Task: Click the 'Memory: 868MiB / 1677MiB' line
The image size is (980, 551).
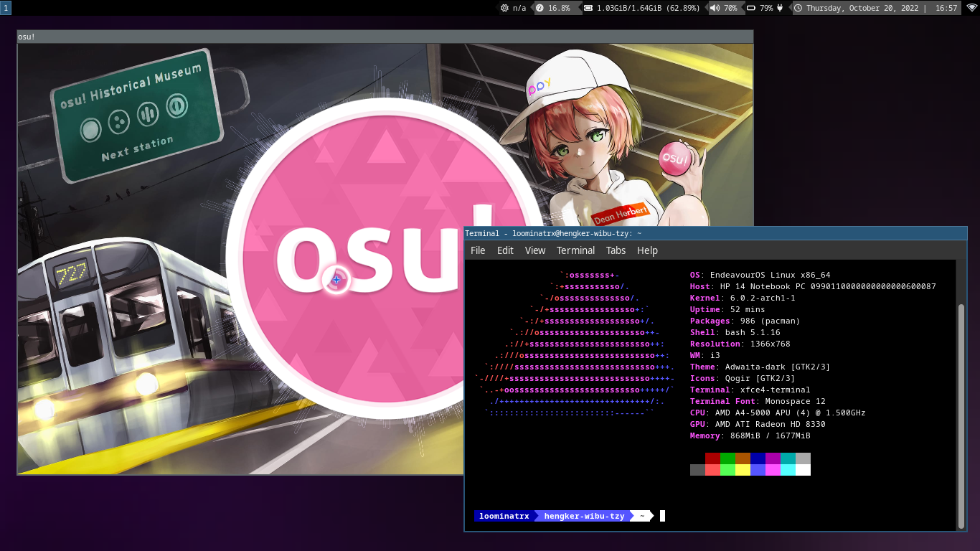Action: click(x=750, y=435)
